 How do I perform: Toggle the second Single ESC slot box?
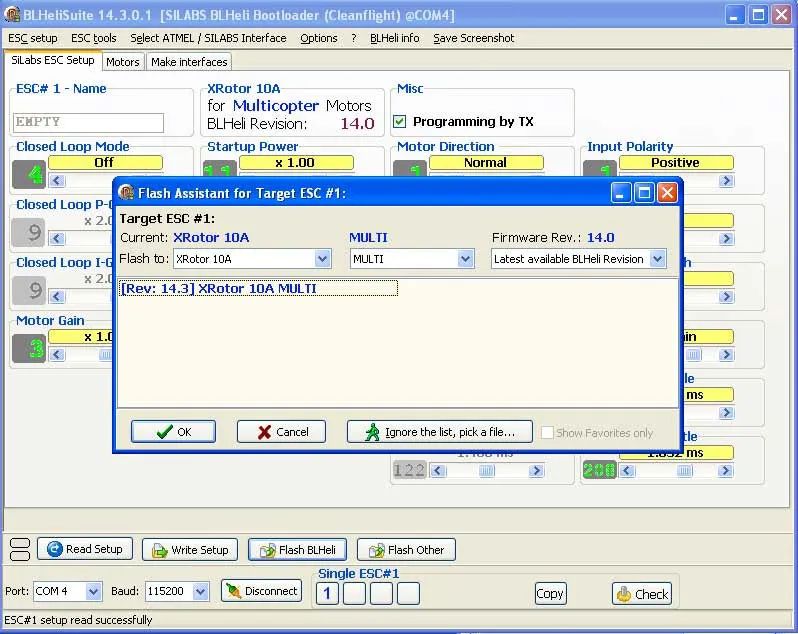(x=354, y=594)
